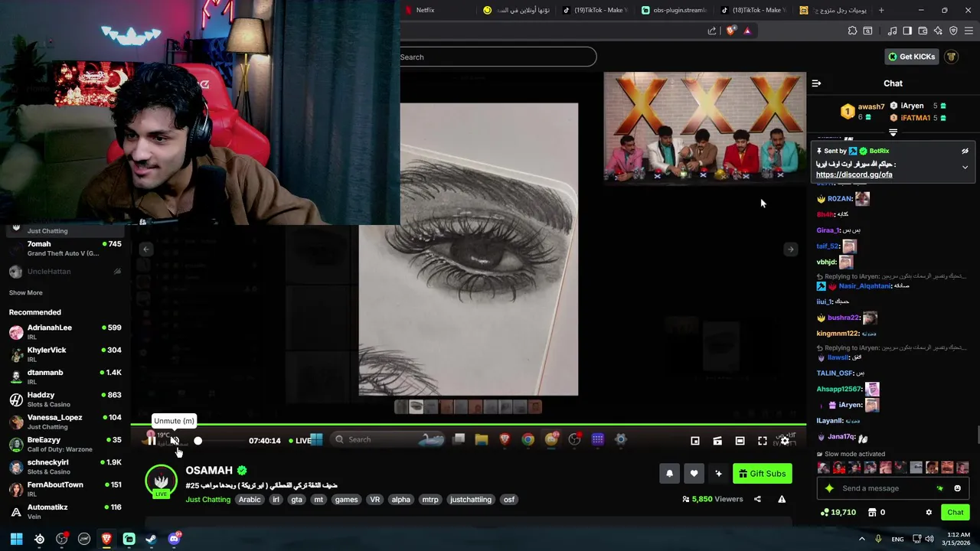Open mini player from player controls
The width and height of the screenshot is (980, 551).
coord(695,441)
